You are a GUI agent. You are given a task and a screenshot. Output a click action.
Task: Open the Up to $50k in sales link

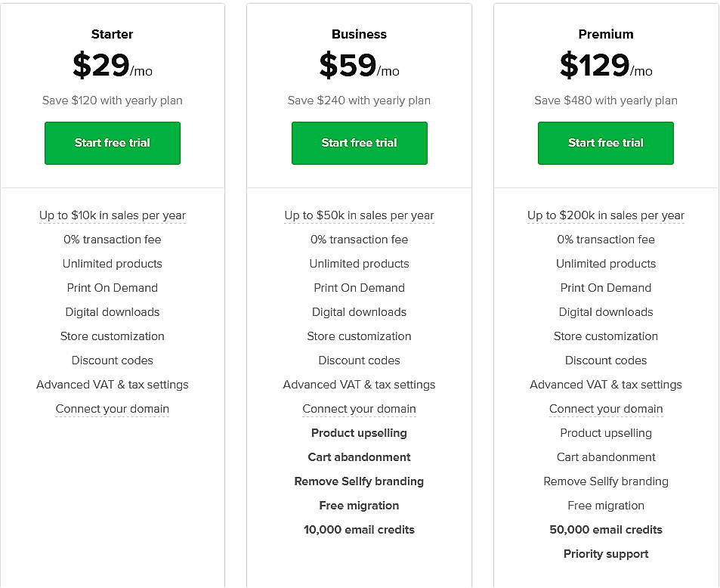(x=359, y=215)
